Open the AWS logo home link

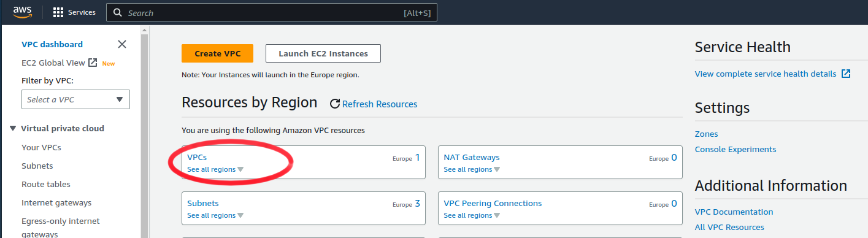pos(21,12)
